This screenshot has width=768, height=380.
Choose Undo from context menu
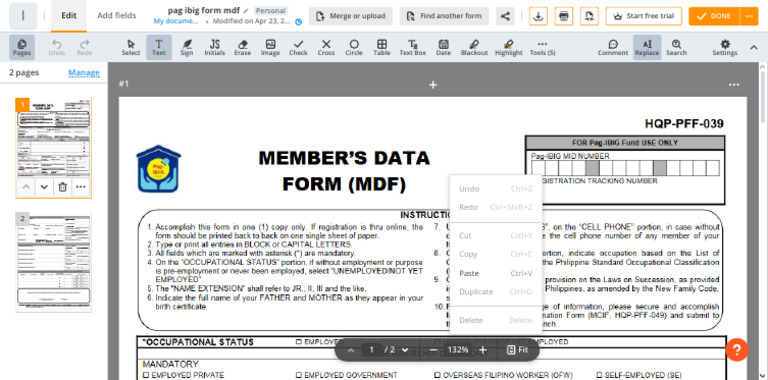coord(496,189)
